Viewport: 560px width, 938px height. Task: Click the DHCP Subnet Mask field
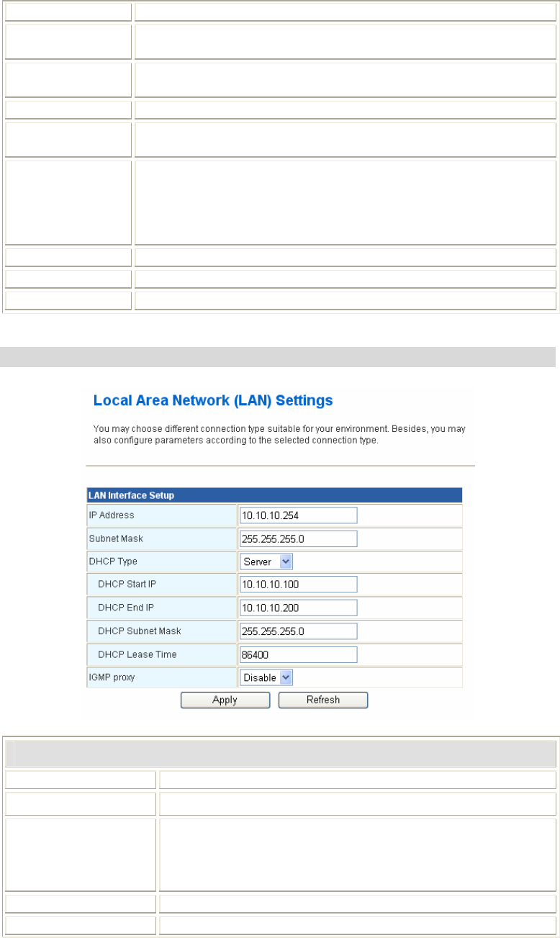(x=298, y=631)
